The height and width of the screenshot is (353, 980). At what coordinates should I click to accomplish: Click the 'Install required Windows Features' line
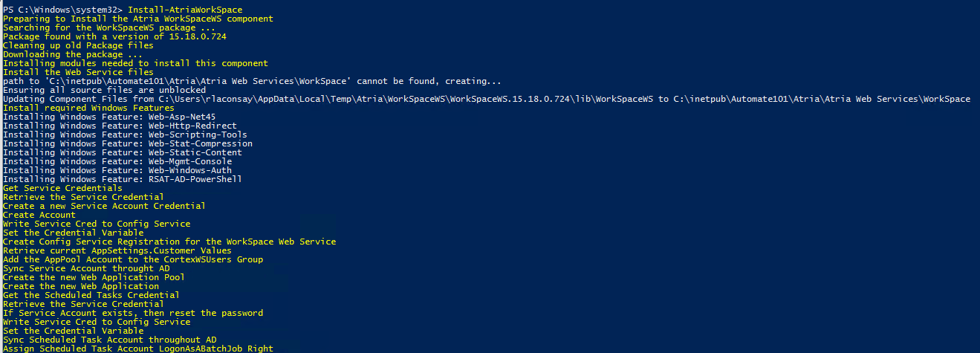point(88,108)
